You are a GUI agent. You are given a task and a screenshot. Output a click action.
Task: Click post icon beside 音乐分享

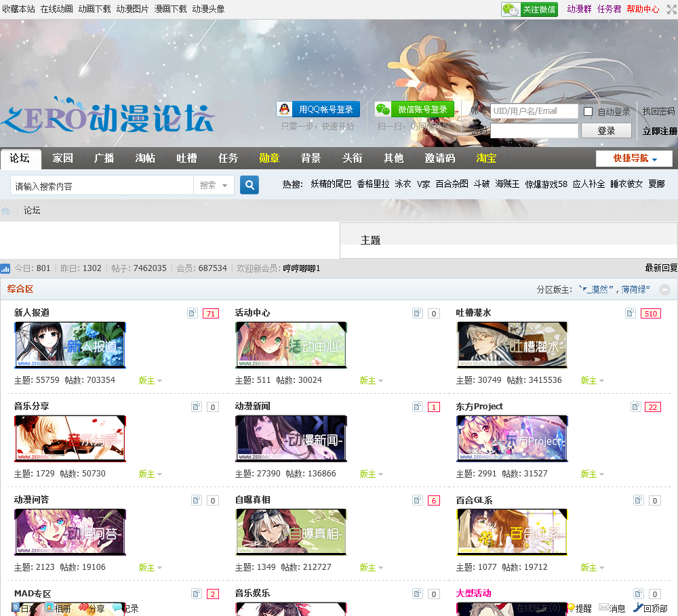pos(197,407)
